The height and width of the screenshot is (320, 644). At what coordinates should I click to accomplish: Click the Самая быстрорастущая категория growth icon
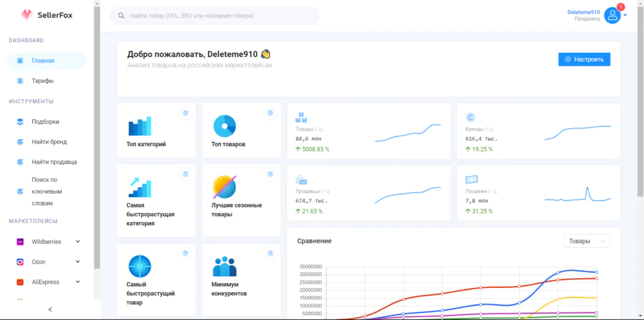coord(140,187)
